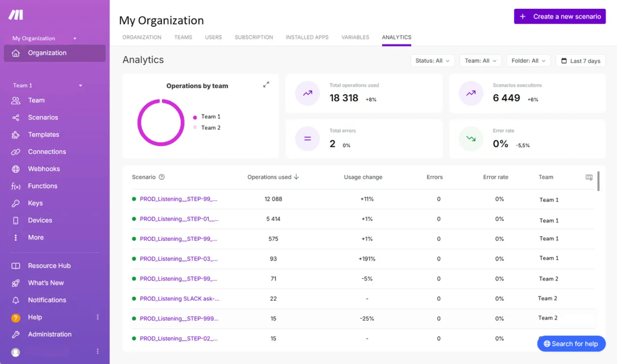This screenshot has width=617, height=364.
Task: Toggle Team 2 in the donut chart legend
Action: 211,128
